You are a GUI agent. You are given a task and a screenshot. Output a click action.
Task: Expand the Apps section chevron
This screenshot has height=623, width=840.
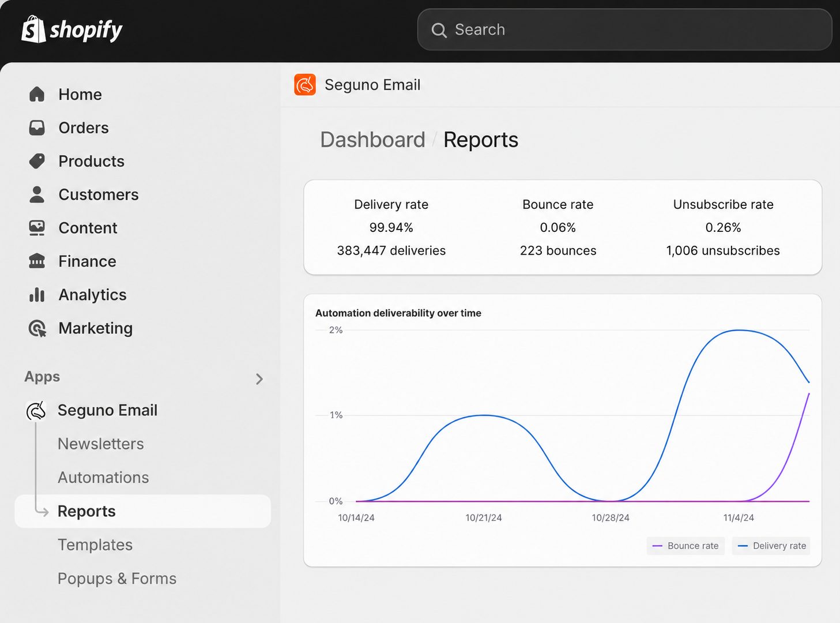click(259, 379)
